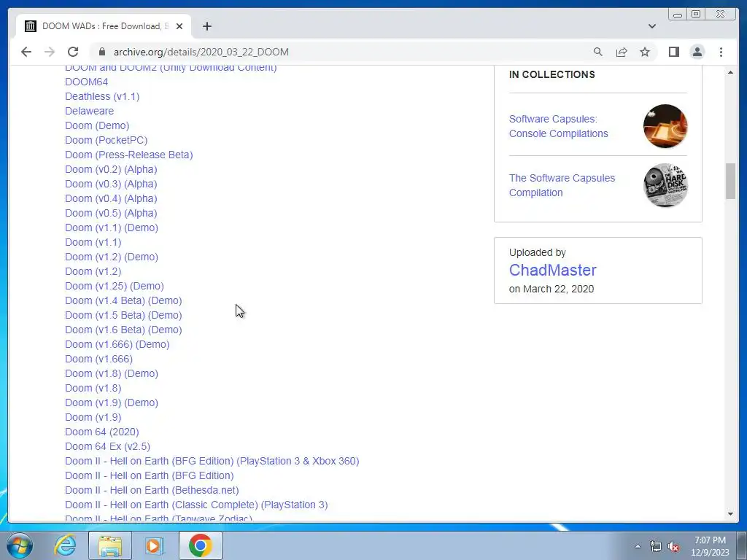The width and height of the screenshot is (747, 560).
Task: Open Doom II Classic Complete PlayStation 3 link
Action: 196,505
